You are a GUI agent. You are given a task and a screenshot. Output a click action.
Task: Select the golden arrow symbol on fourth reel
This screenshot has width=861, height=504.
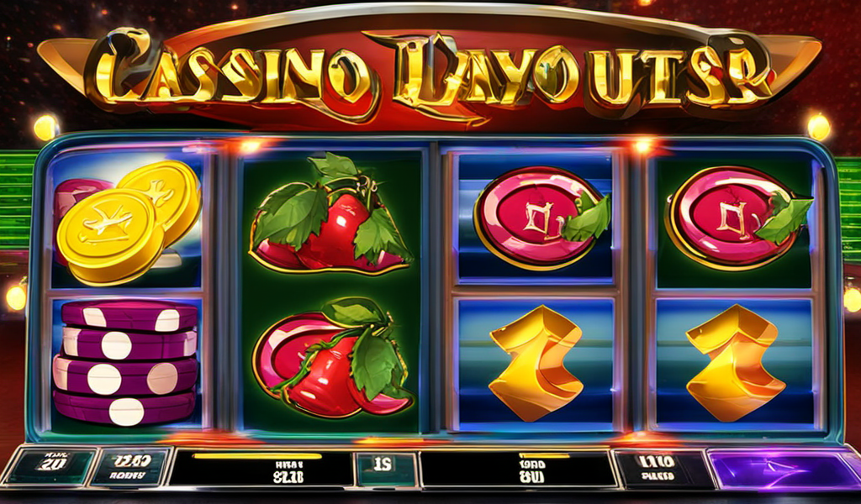pos(735,363)
